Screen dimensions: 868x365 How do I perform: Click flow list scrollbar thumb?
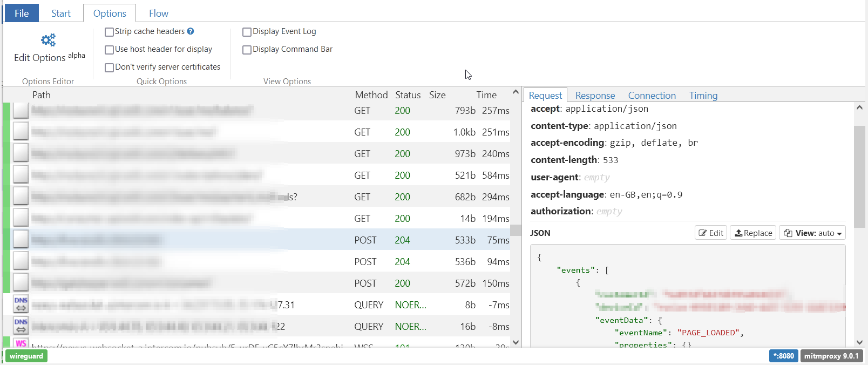point(516,230)
